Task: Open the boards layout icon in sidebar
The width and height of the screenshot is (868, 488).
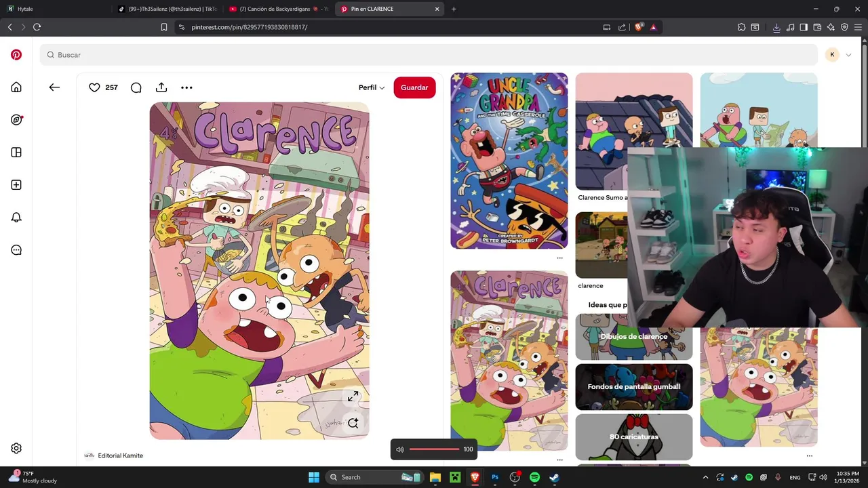Action: [x=16, y=152]
